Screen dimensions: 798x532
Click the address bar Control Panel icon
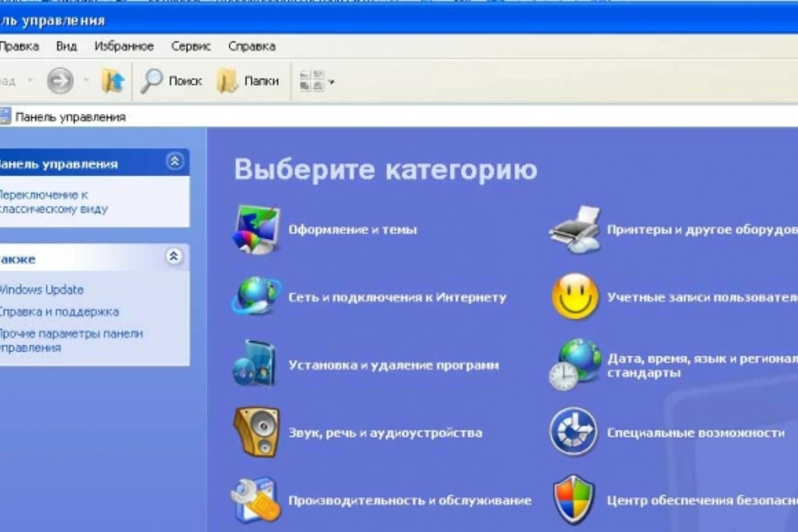(x=5, y=117)
